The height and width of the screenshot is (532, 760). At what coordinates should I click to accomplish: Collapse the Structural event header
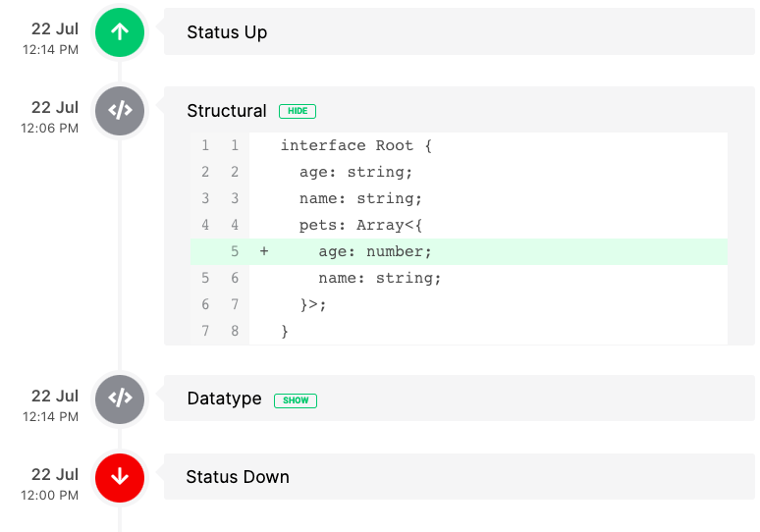pyautogui.click(x=520, y=110)
